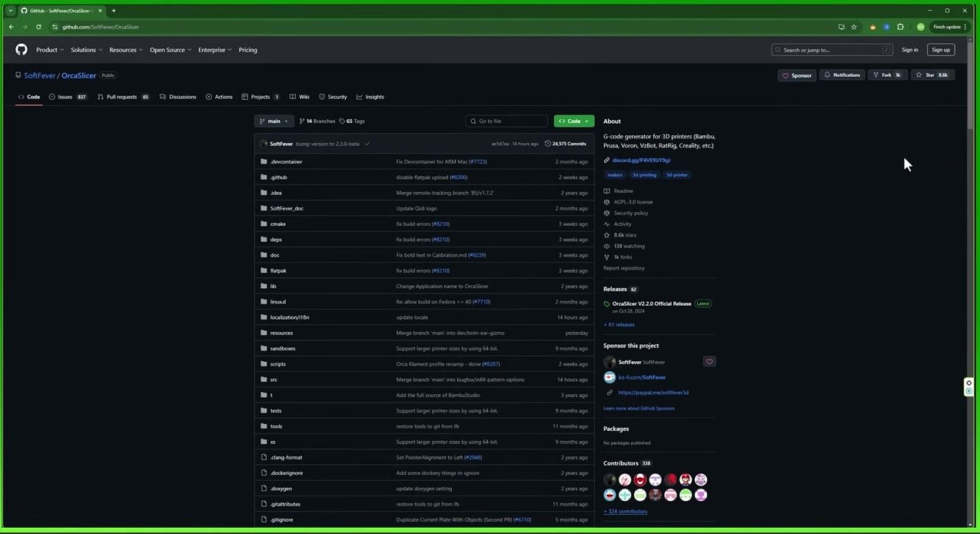Switch to the Insights tab
This screenshot has width=980, height=534.
click(370, 97)
